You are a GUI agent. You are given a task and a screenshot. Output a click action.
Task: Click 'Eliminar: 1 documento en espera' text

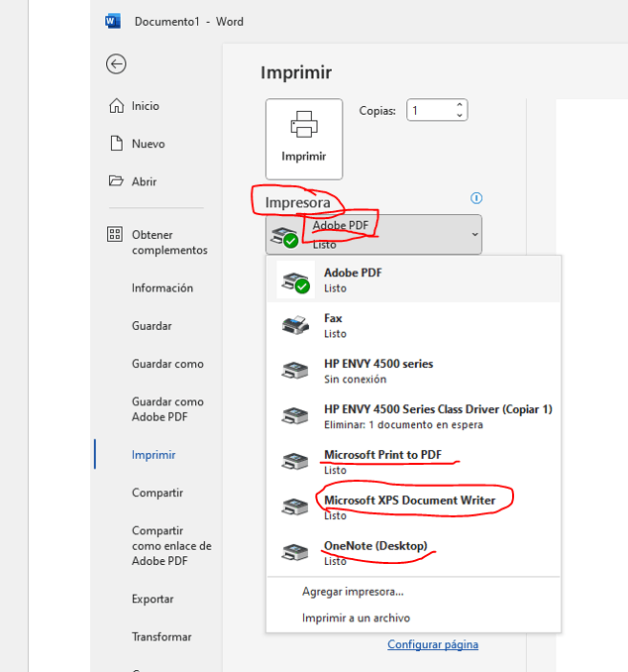(x=403, y=424)
